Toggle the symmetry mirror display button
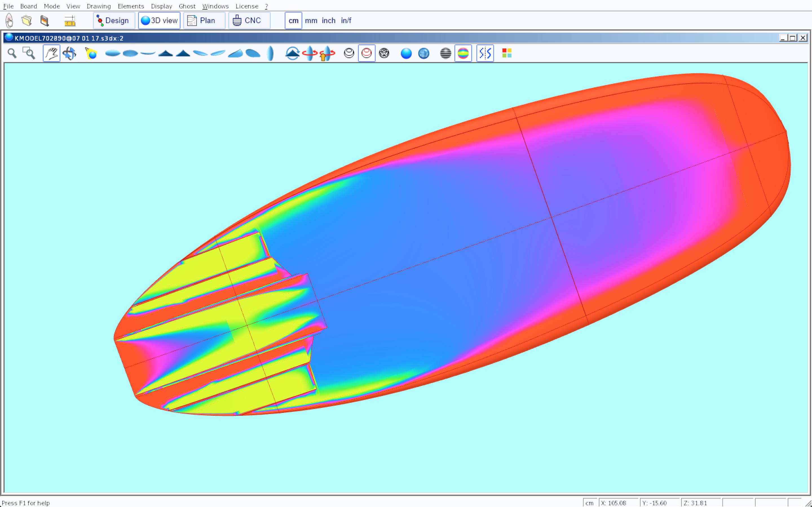The width and height of the screenshot is (812, 507). (x=485, y=53)
